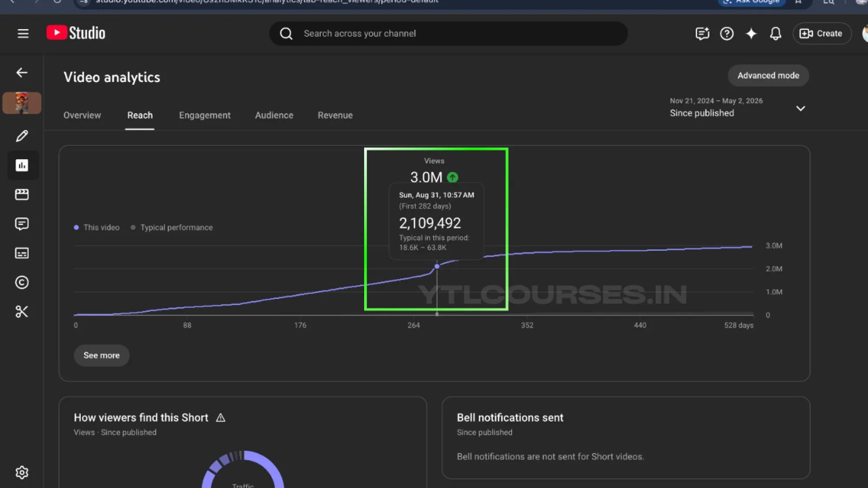Click the 'Video analytics' page title
The image size is (868, 488).
click(x=112, y=77)
